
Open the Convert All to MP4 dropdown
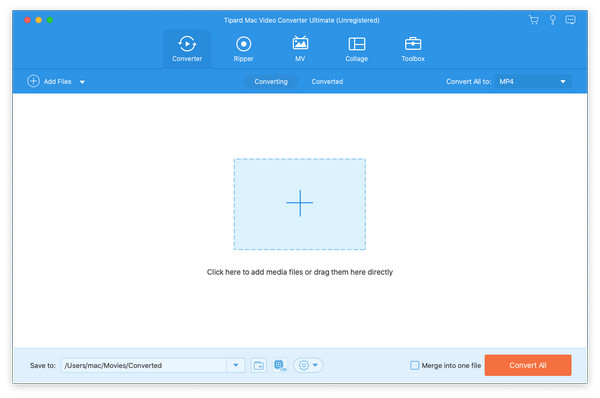[533, 82]
